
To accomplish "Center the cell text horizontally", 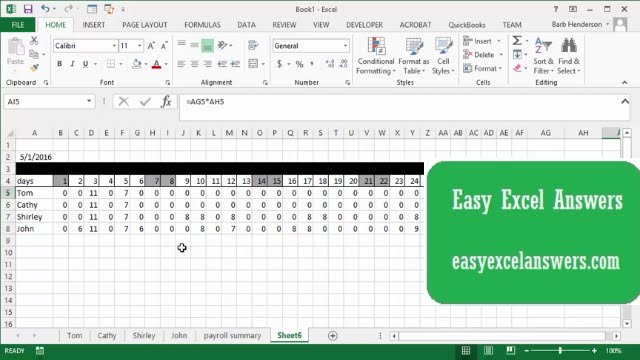I will click(194, 64).
